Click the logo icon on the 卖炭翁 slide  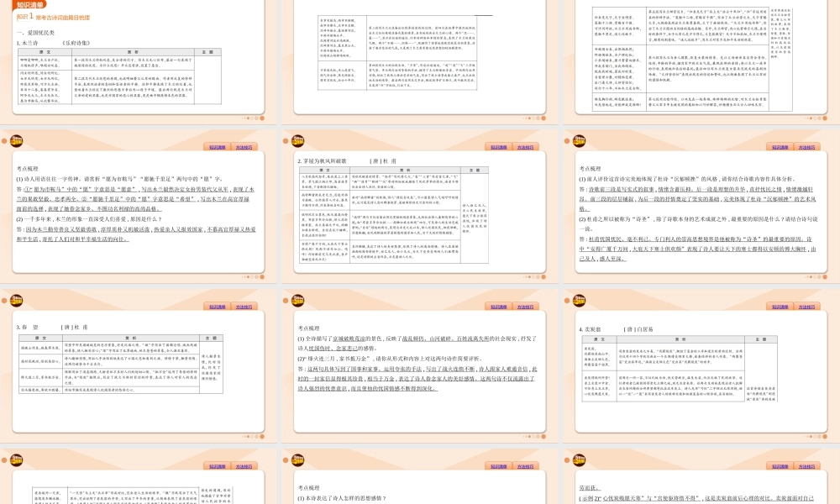click(x=578, y=301)
